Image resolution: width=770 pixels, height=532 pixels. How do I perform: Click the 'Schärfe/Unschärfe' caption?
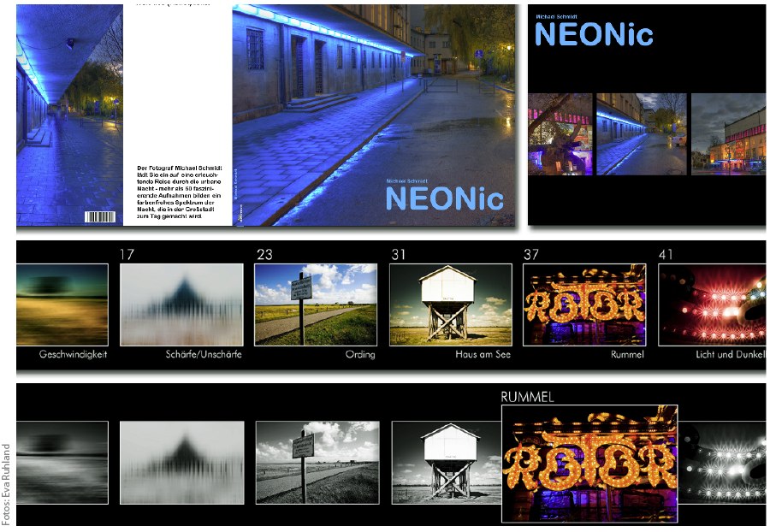pos(204,354)
